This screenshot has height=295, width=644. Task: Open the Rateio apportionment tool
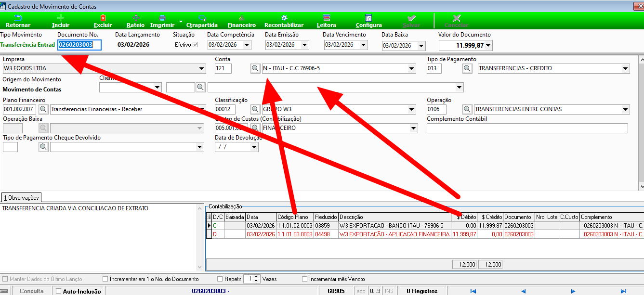point(135,21)
